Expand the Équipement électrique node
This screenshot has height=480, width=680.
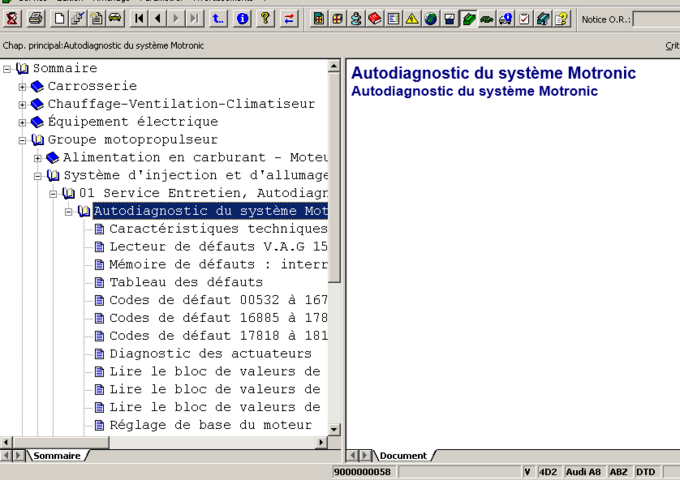click(22, 122)
